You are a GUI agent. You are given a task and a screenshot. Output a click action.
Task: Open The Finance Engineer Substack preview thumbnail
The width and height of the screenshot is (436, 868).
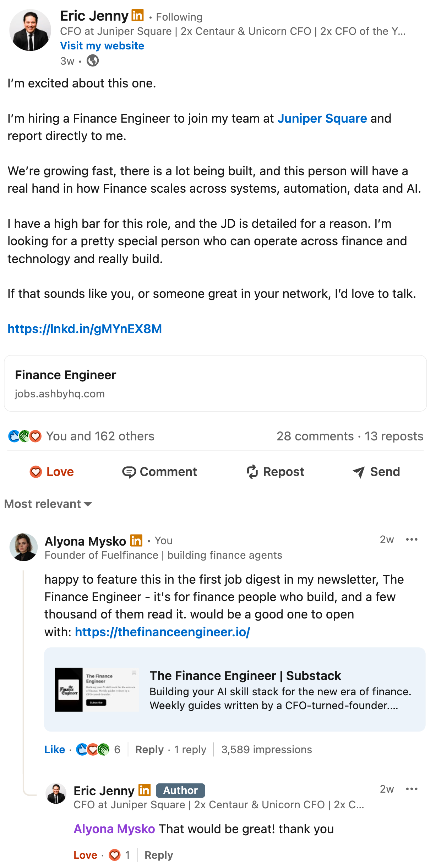tap(97, 690)
